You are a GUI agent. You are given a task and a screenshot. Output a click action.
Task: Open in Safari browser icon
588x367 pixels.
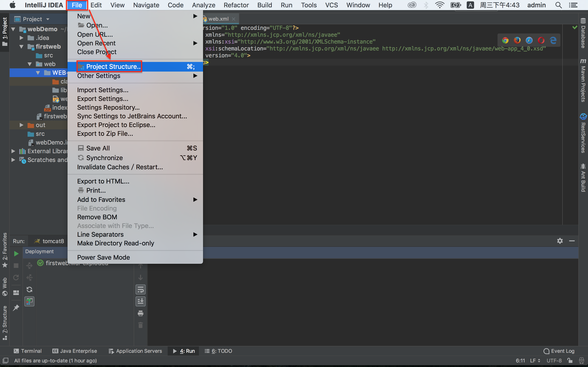[529, 40]
